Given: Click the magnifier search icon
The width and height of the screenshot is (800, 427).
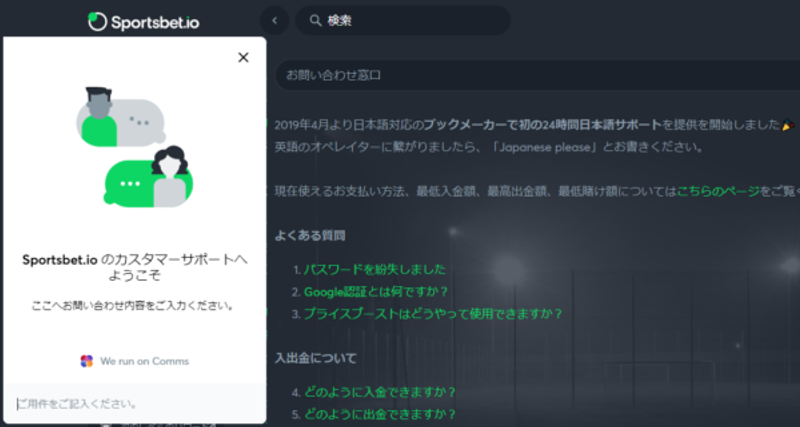Looking at the screenshot, I should pyautogui.click(x=316, y=20).
